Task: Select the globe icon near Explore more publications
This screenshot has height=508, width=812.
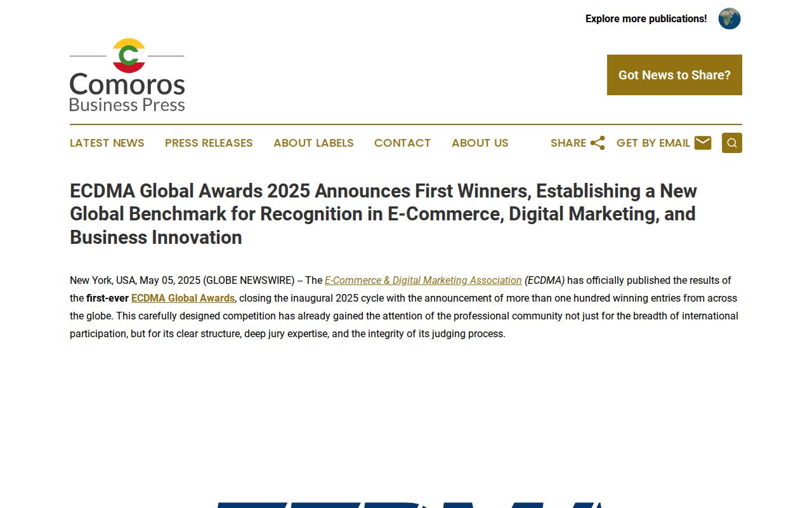Action: pos(729,18)
